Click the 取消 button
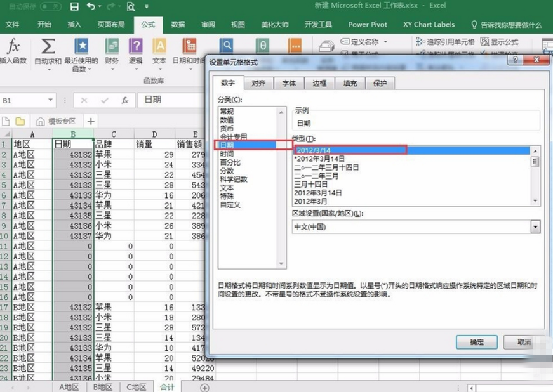The width and height of the screenshot is (553, 392). point(524,342)
